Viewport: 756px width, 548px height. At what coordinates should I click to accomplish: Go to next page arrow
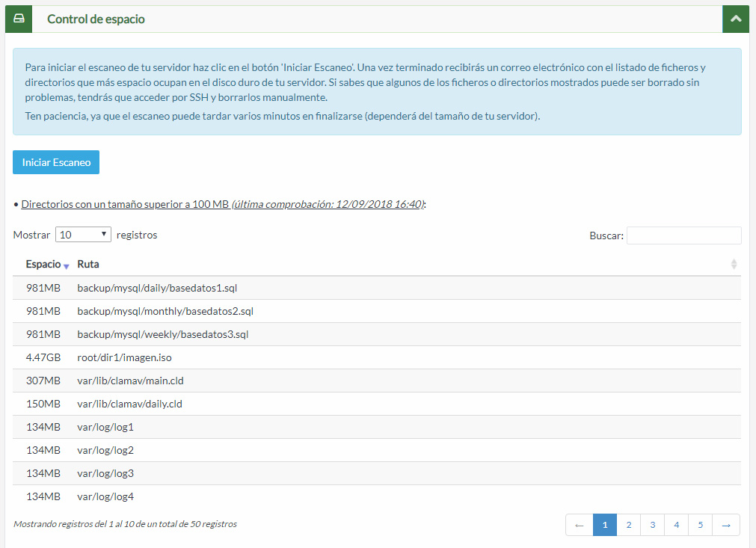726,525
